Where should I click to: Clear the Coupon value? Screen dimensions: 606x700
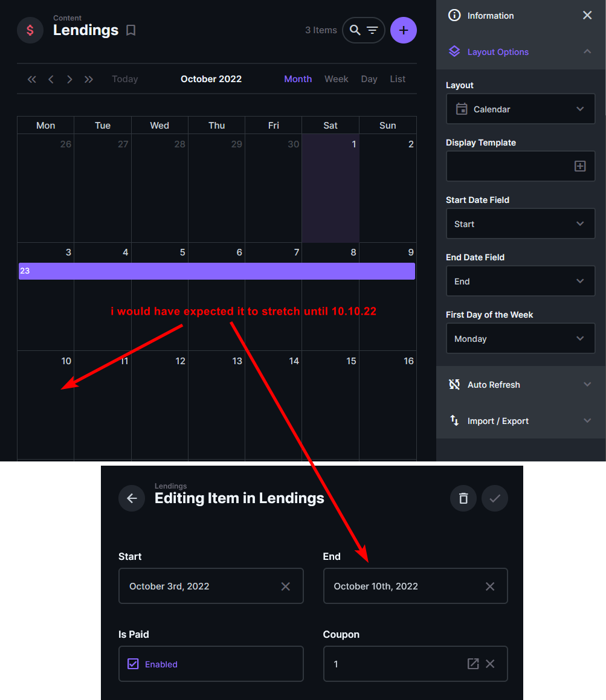490,663
